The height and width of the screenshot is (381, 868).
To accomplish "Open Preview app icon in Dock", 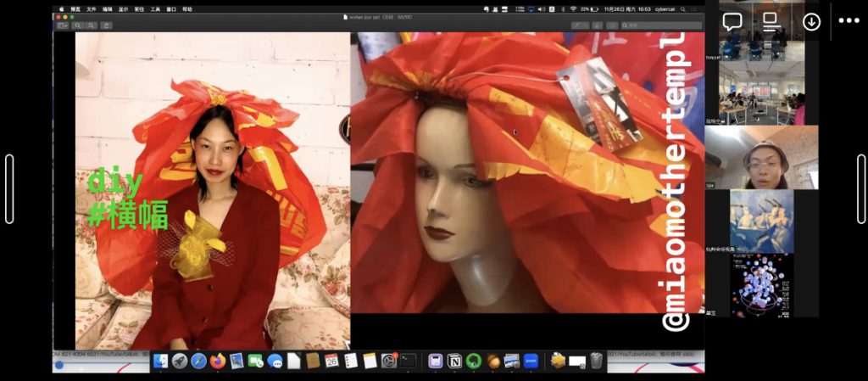I will (236, 361).
